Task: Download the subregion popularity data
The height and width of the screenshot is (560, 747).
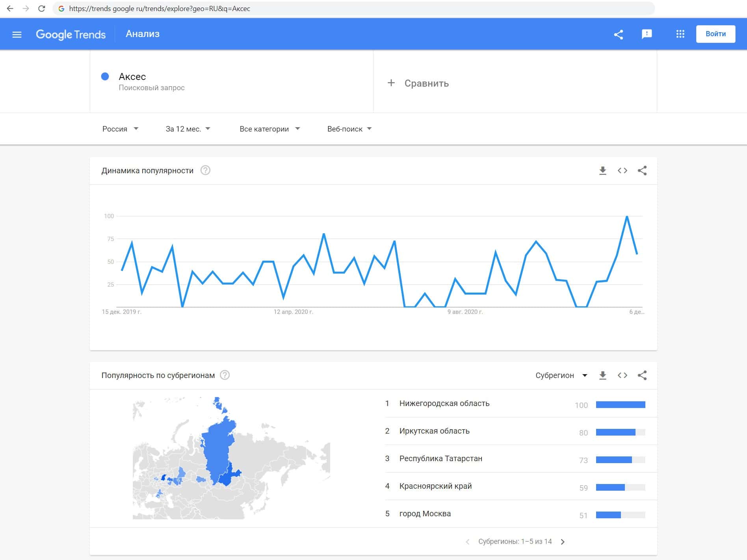Action: point(602,375)
